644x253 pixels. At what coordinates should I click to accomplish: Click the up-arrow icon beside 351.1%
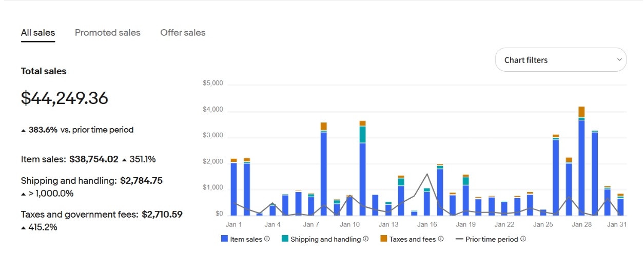[x=124, y=160]
